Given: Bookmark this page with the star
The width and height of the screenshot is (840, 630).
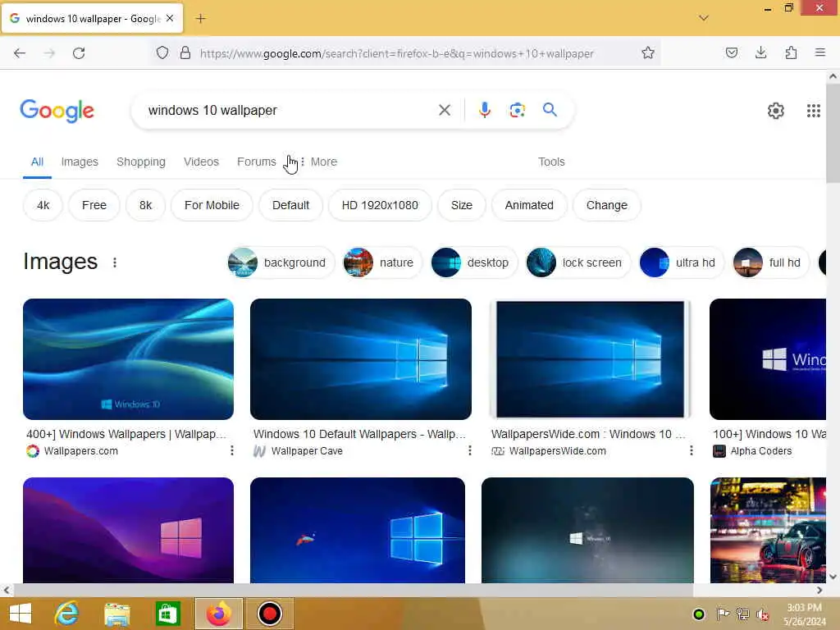Looking at the screenshot, I should [x=648, y=53].
